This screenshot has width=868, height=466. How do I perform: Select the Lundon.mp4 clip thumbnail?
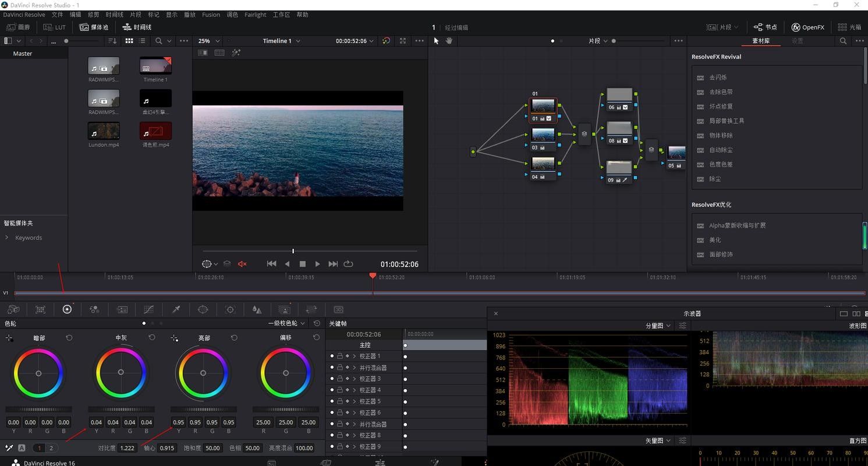click(x=104, y=130)
